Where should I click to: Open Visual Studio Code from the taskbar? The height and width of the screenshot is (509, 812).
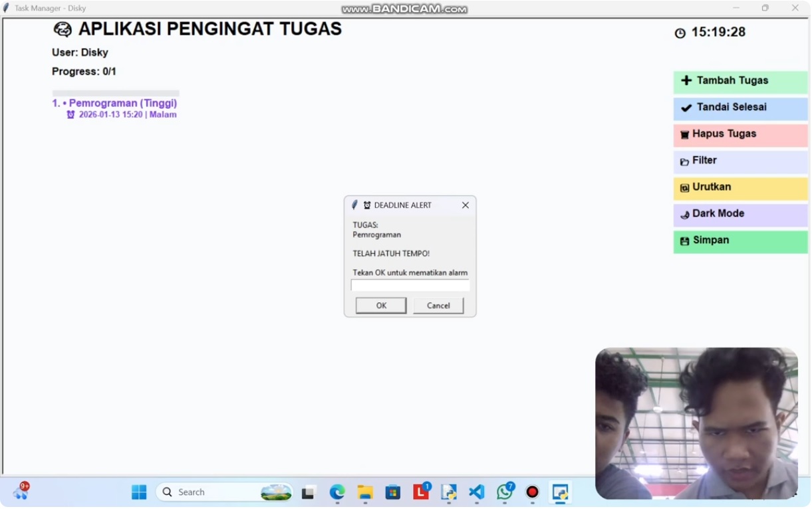coord(476,492)
